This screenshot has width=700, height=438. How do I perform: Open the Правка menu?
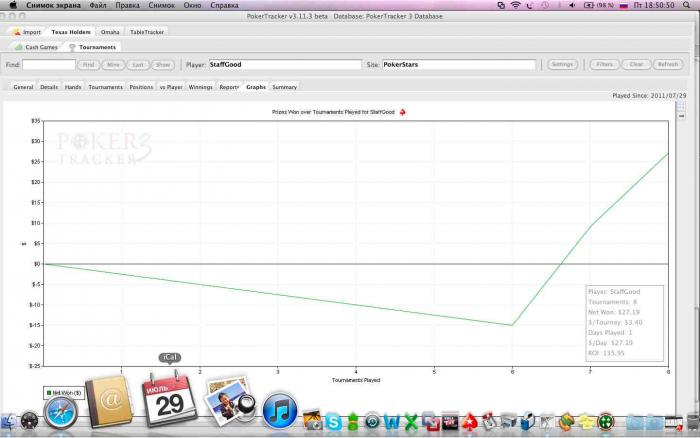pos(127,5)
